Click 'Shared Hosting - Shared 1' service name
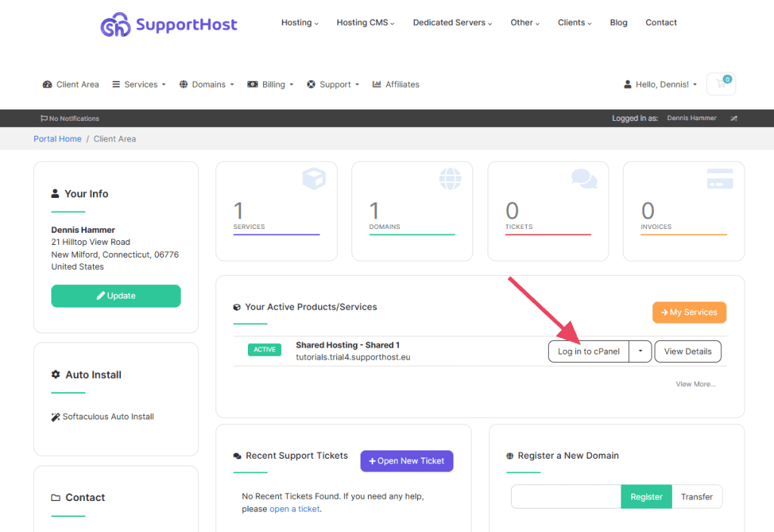The height and width of the screenshot is (532, 774). coord(348,345)
